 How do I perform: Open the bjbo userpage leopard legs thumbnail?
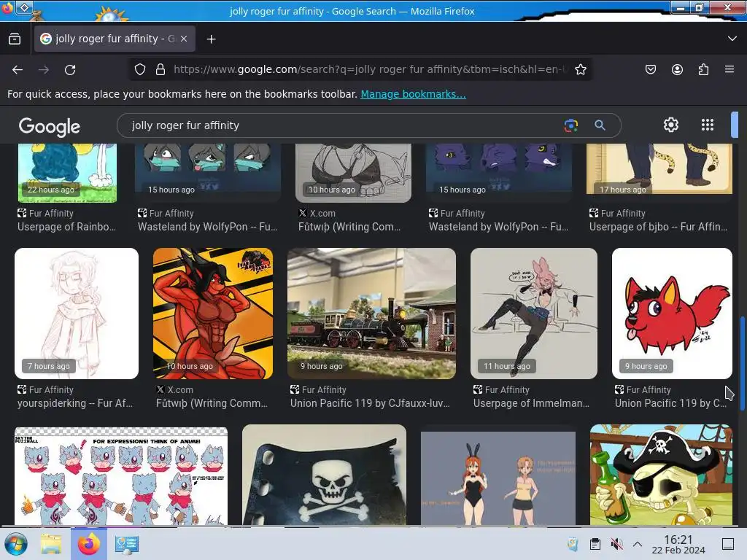(x=659, y=168)
